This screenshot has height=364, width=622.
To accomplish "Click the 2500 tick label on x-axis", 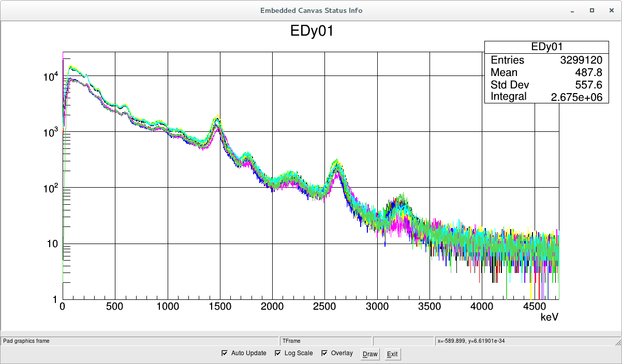I will click(324, 306).
